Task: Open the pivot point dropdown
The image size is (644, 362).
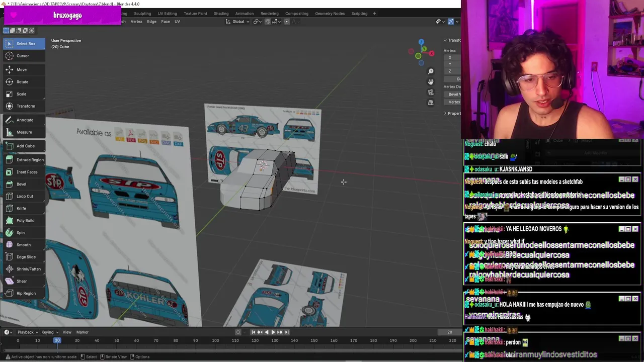Action: click(257, 22)
